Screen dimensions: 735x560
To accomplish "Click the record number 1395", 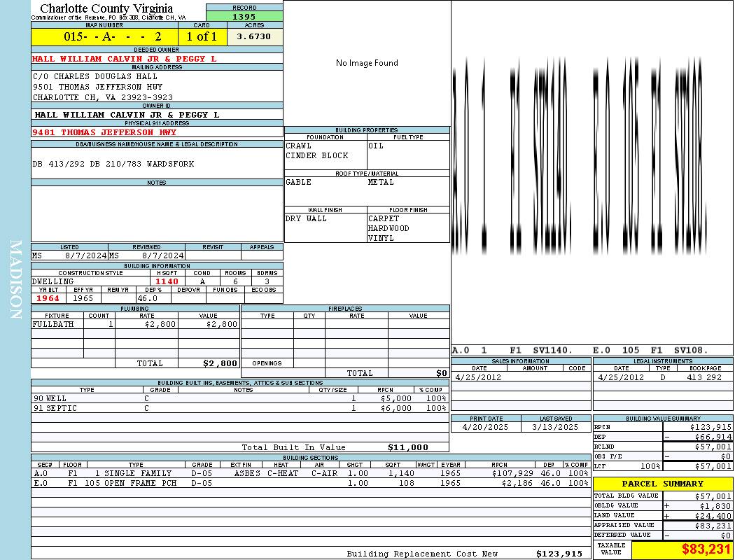I will click(x=244, y=16).
